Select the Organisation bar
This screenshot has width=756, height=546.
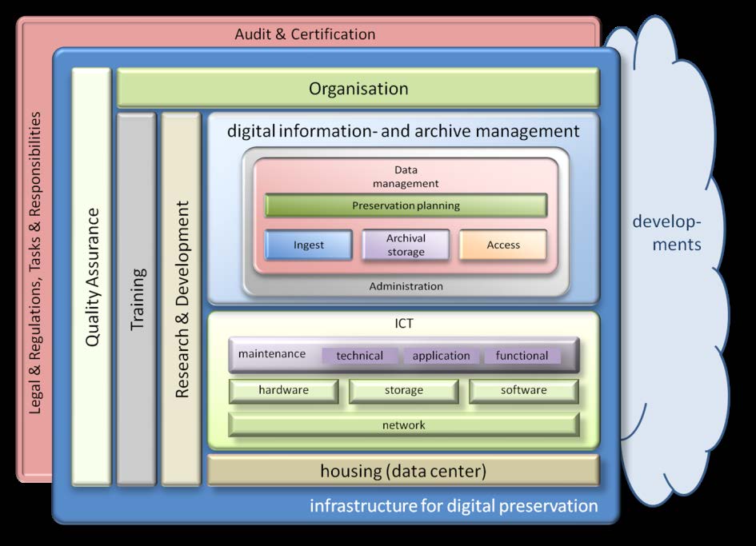pos(358,88)
